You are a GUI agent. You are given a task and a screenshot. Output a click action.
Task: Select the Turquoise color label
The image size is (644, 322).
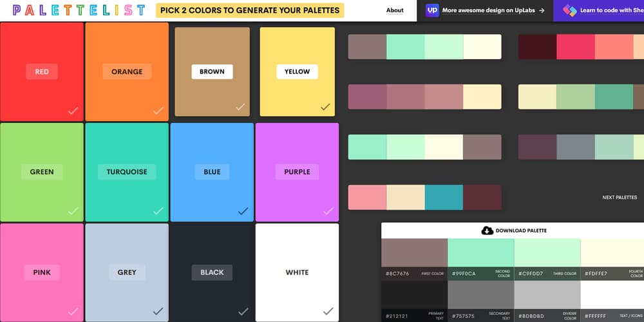[x=127, y=172]
